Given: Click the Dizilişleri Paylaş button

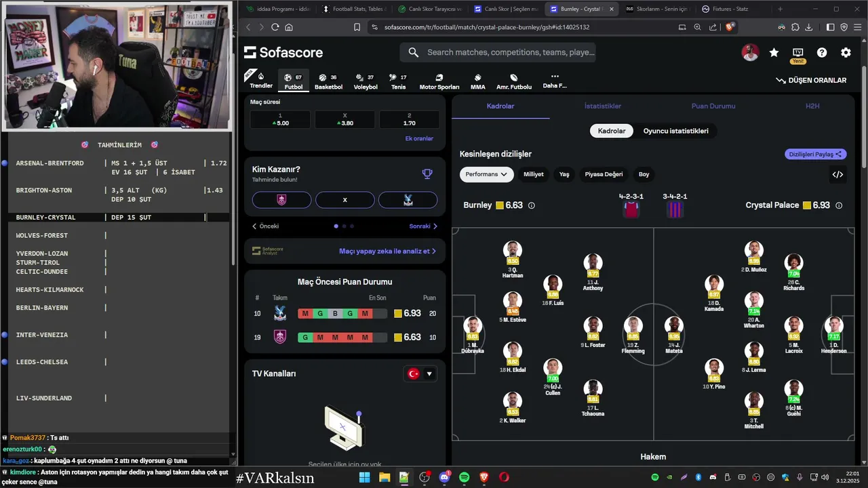Looking at the screenshot, I should point(816,155).
